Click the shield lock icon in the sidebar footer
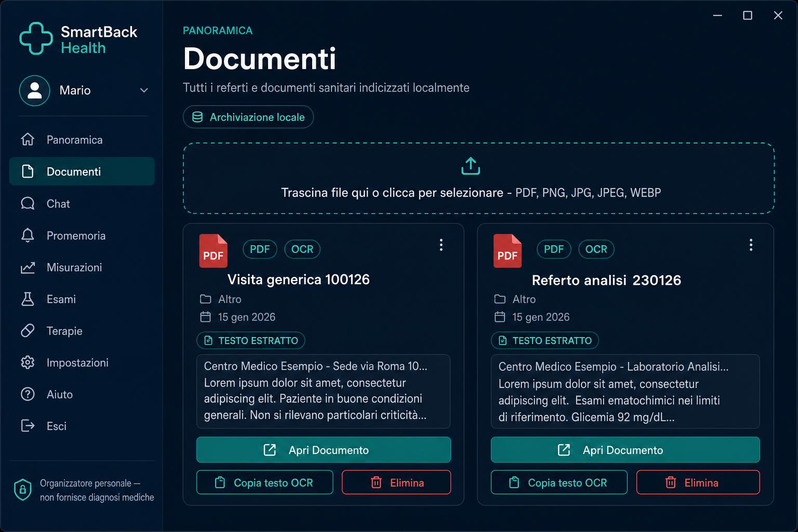Image resolution: width=798 pixels, height=532 pixels. 22,489
